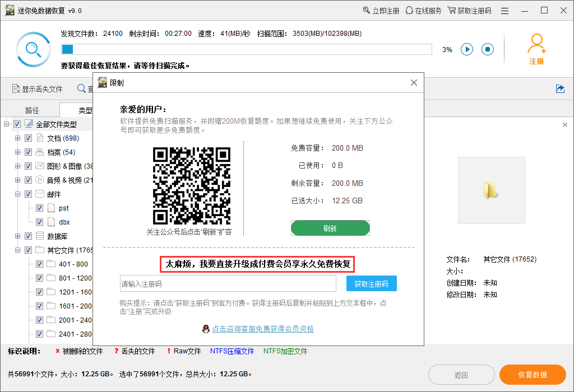Expand the 图形 & 图像 node
The image size is (574, 392).
tap(17, 166)
